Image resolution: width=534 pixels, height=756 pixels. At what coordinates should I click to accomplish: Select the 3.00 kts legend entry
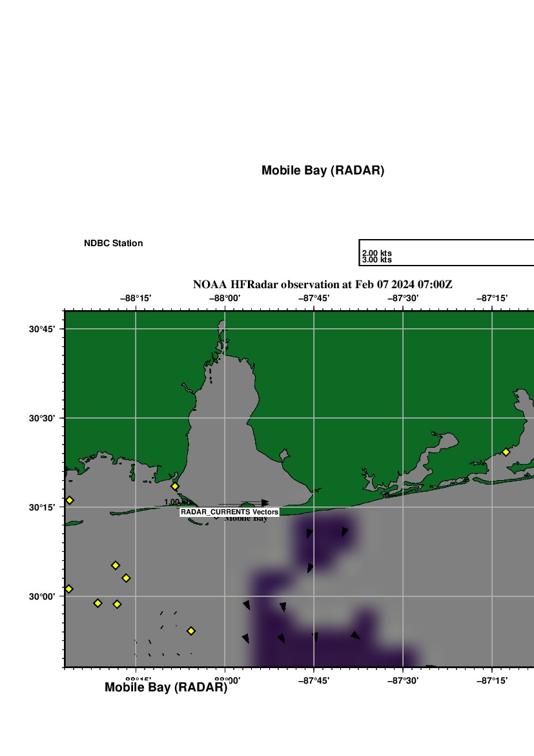click(376, 260)
